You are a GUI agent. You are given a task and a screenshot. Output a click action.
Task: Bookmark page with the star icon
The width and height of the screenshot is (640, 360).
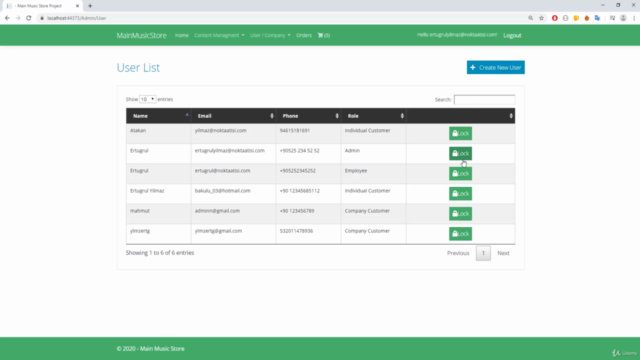(541, 18)
